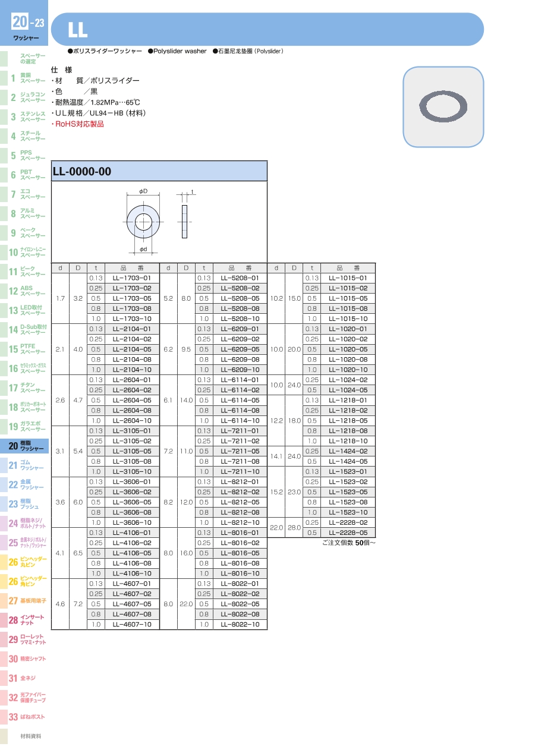Click part number LL-1703-01

(x=132, y=278)
